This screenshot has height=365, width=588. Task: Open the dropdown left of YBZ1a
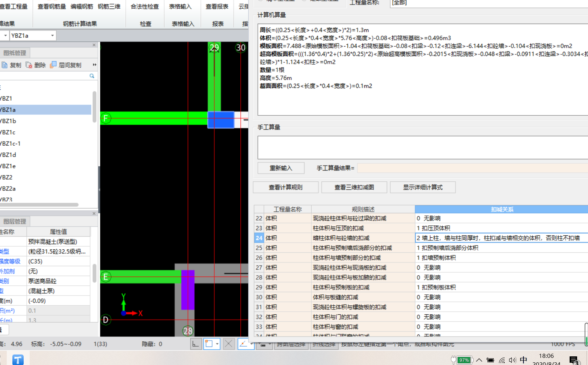click(x=5, y=35)
